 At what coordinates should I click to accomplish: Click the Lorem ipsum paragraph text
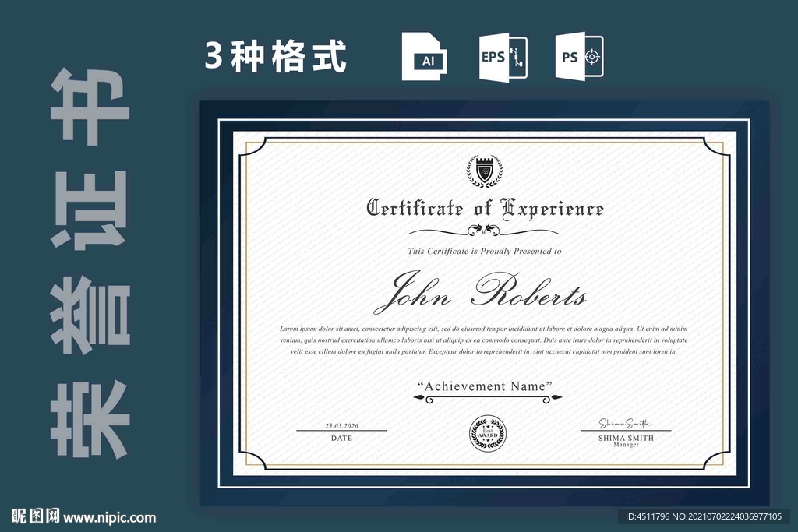[483, 340]
